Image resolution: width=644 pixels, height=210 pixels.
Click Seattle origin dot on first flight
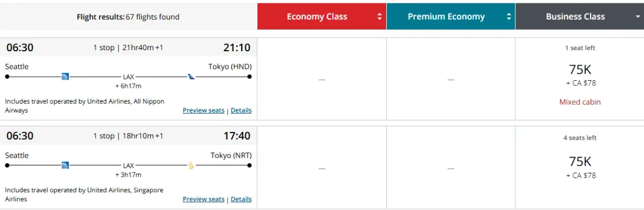tap(7, 76)
